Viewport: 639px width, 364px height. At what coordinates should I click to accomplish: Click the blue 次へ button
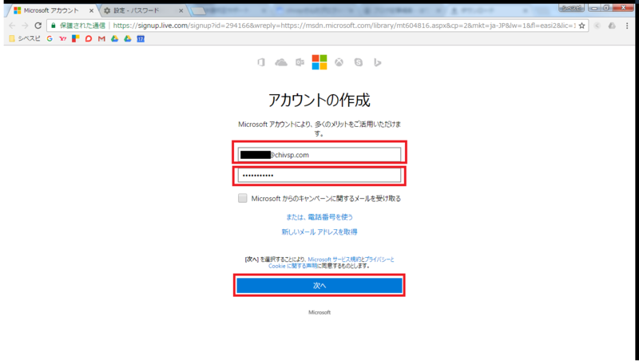click(x=319, y=286)
